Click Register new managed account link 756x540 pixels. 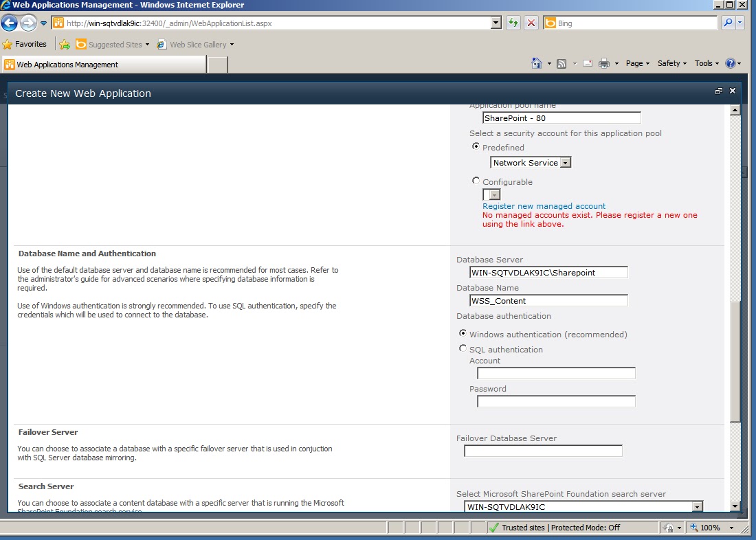pyautogui.click(x=544, y=205)
